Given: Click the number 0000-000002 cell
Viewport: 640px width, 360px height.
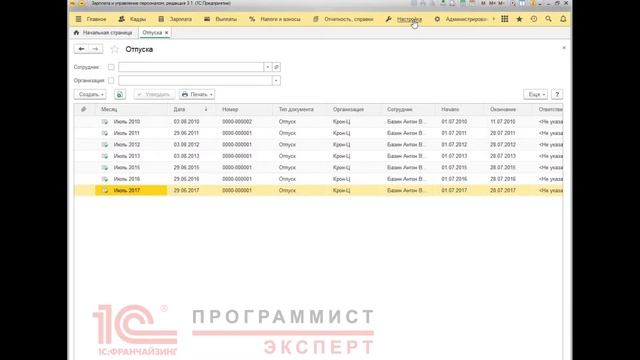Looking at the screenshot, I should click(237, 122).
